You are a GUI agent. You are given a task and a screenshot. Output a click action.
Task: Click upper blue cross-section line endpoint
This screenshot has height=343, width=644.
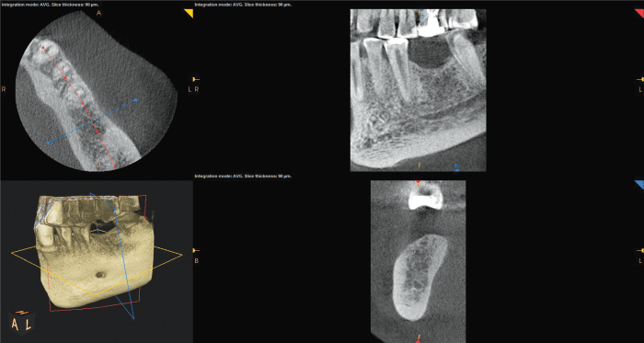point(136,99)
